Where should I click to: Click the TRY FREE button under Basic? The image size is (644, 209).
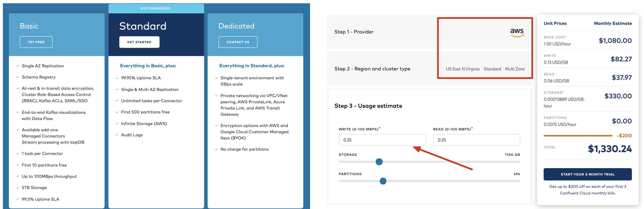(x=36, y=42)
